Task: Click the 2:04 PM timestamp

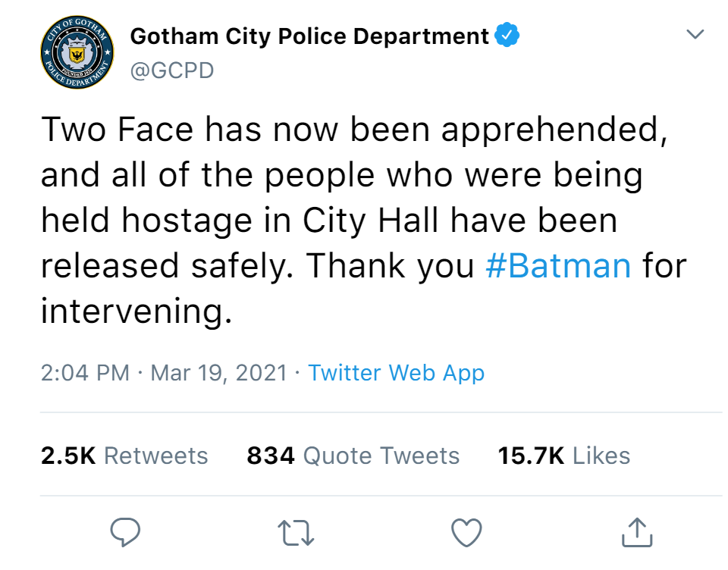Action: [x=85, y=373]
